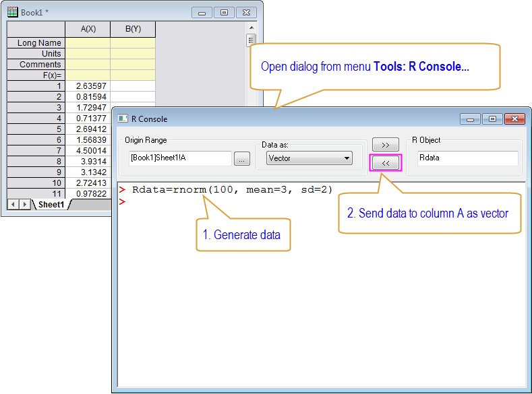Select cell with value 2.63597
Screen dimensions: 532x394
click(88, 86)
